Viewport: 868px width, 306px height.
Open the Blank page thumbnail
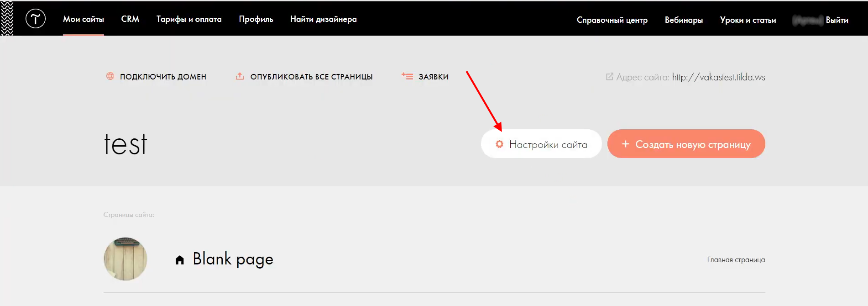(125, 259)
